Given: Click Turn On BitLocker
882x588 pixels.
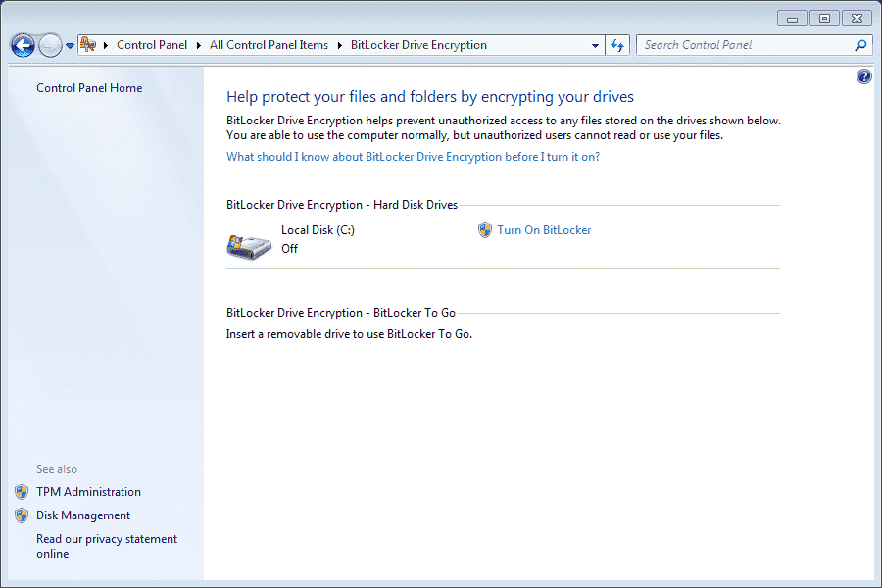Looking at the screenshot, I should pos(544,229).
